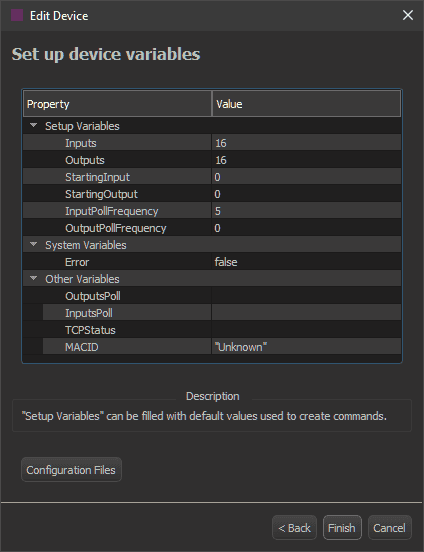Go back with the Back button
Screen dimensions: 424x552
[294, 527]
